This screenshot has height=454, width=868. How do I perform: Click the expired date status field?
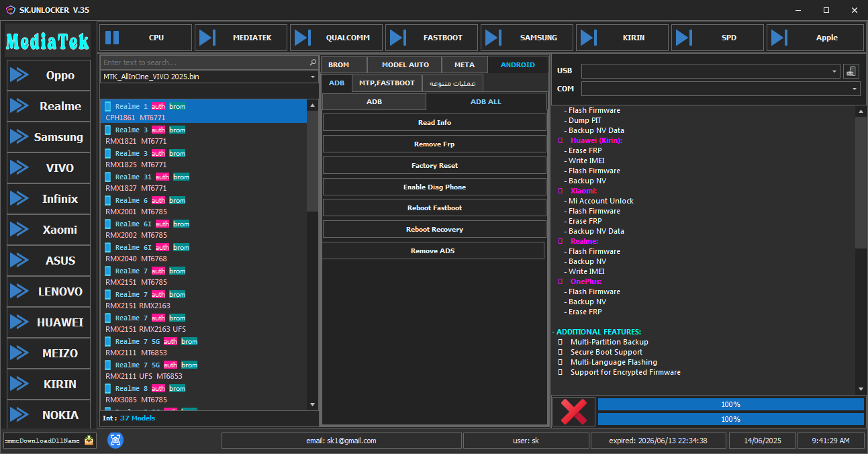659,441
